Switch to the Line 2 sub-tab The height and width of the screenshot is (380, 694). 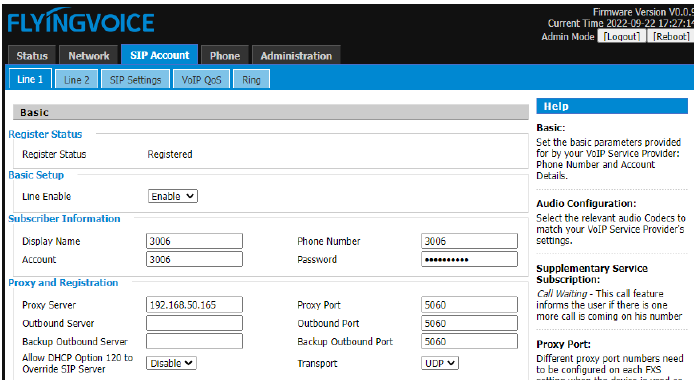[77, 80]
